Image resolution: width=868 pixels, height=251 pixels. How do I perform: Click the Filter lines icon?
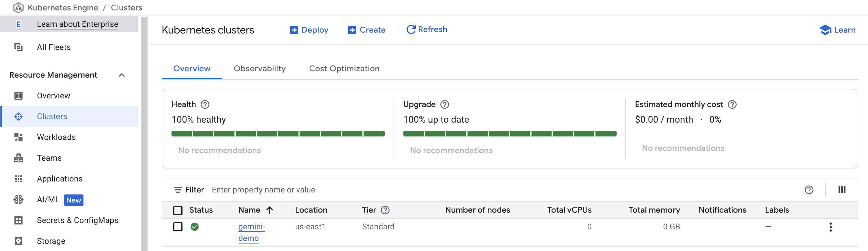(x=178, y=190)
